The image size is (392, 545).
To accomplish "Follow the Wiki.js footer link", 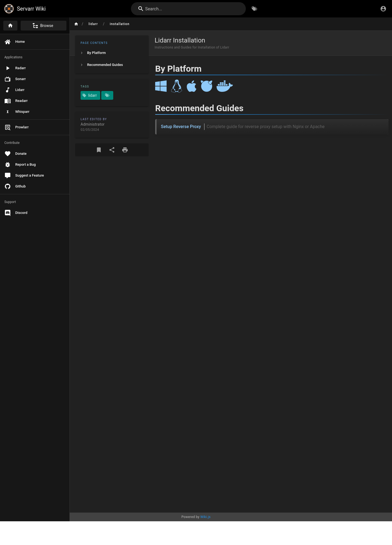I will tap(205, 517).
